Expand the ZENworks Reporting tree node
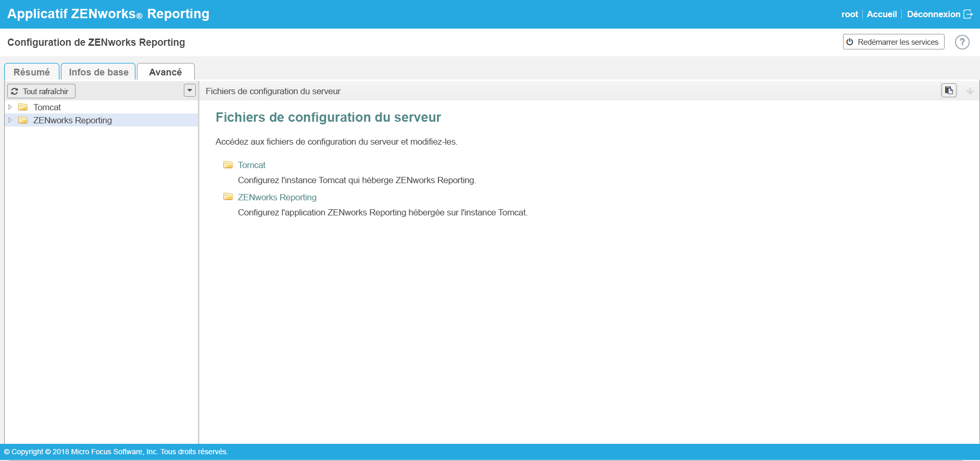The width and height of the screenshot is (980, 461). tap(10, 120)
